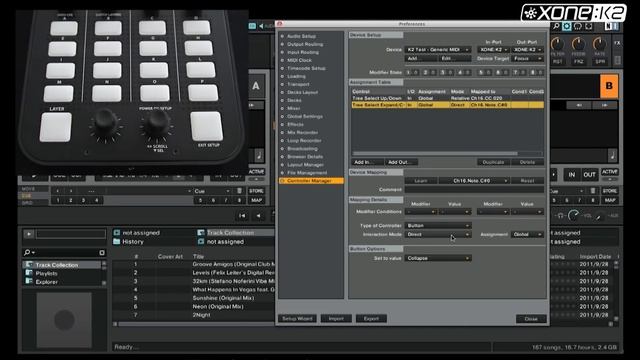This screenshot has height=360, width=640.
Task: Open Browser Details preferences page
Action: [305, 156]
